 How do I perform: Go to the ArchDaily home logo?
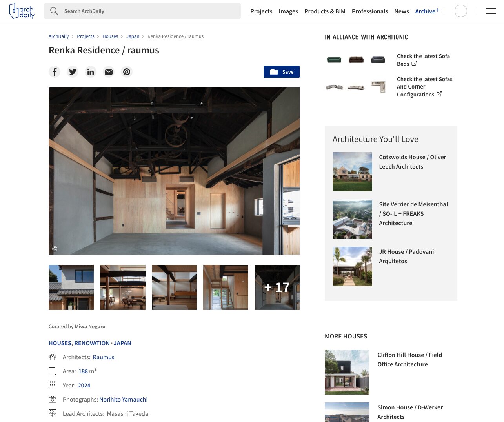point(22,11)
